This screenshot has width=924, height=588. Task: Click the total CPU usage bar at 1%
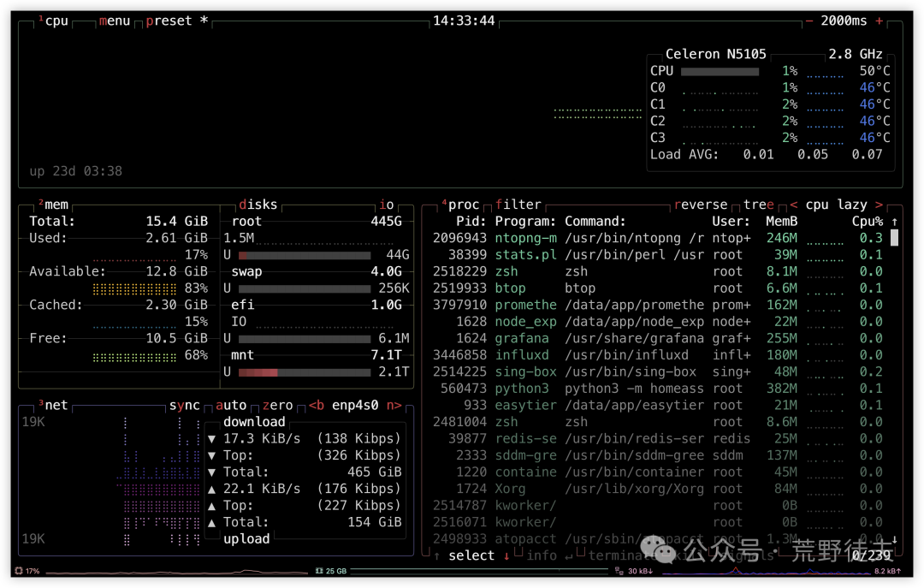pyautogui.click(x=720, y=71)
